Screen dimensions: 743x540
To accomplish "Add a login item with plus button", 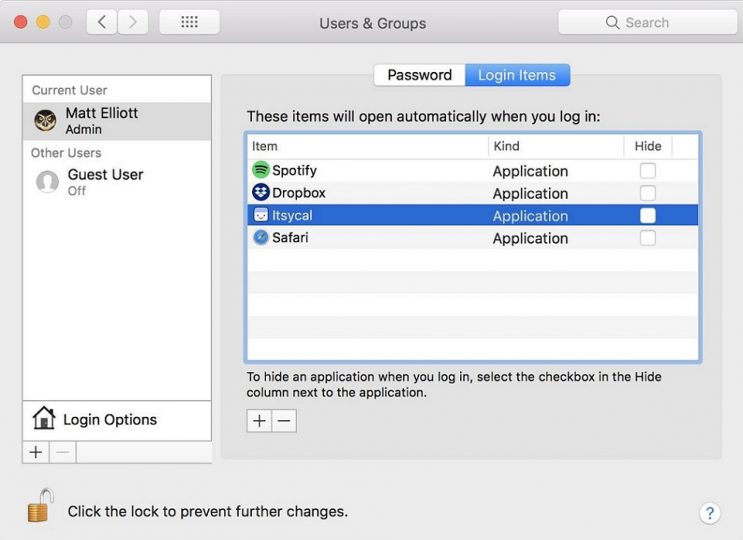I will coord(259,421).
